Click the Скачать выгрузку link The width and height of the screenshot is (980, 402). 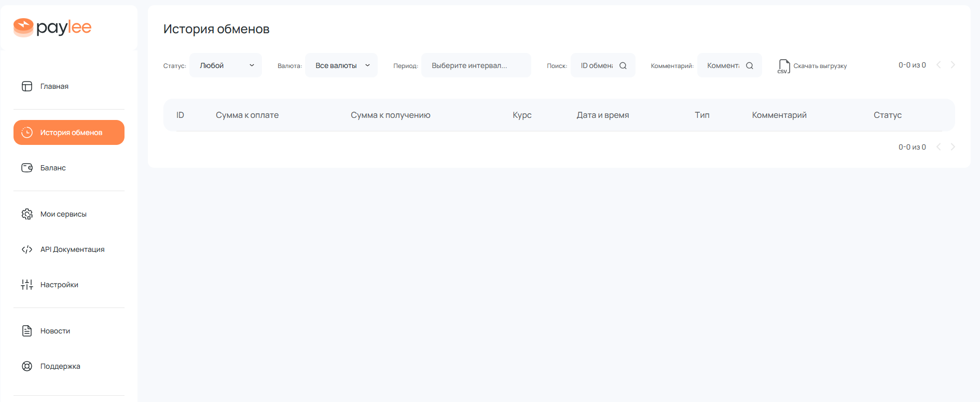coord(820,66)
